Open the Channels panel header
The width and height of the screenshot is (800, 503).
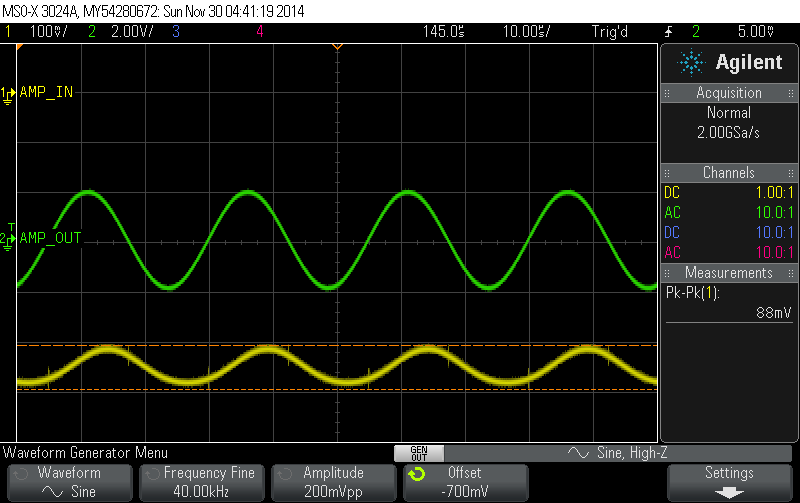[x=729, y=172]
